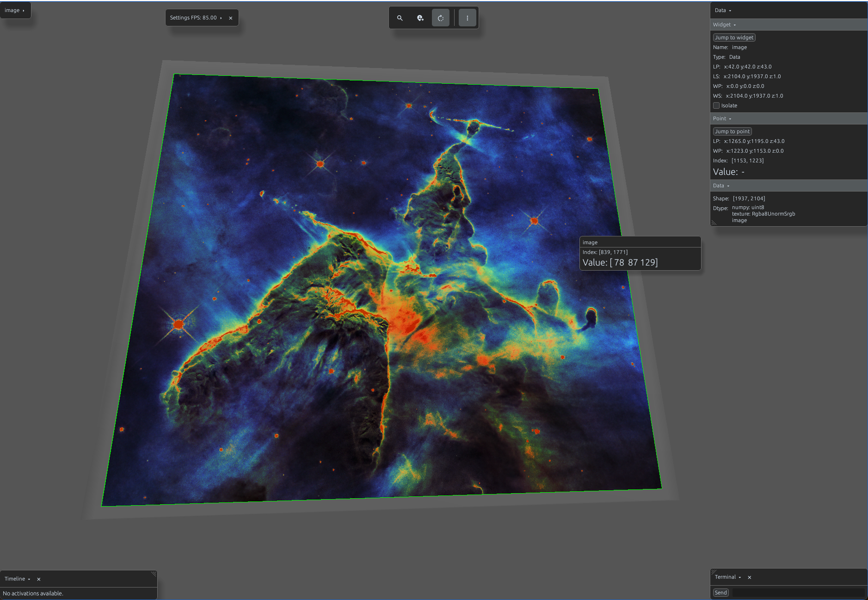Collapse the Point section
868x600 pixels.
coord(730,119)
